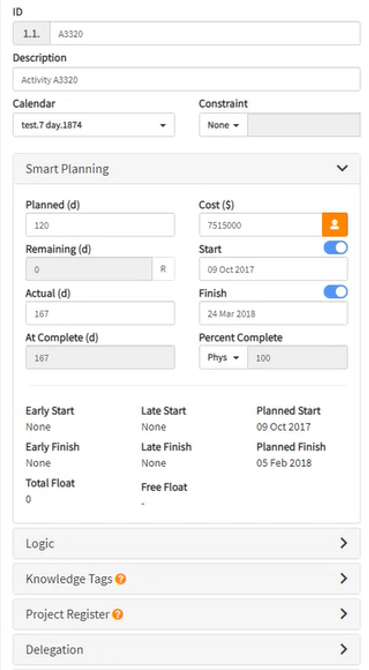Image resolution: width=369 pixels, height=670 pixels.
Task: Click the Planned (d) field showing 120
Action: (x=100, y=225)
